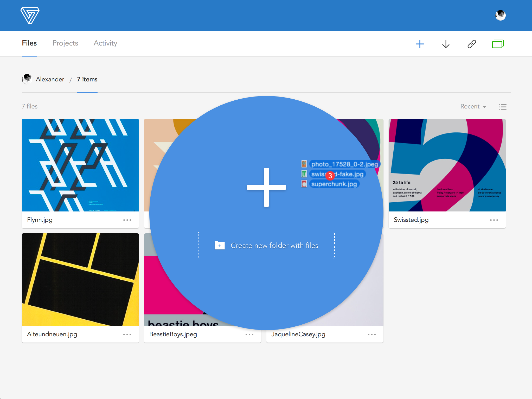Click the folder plus icon in drop zone
532x399 pixels.
pos(220,245)
